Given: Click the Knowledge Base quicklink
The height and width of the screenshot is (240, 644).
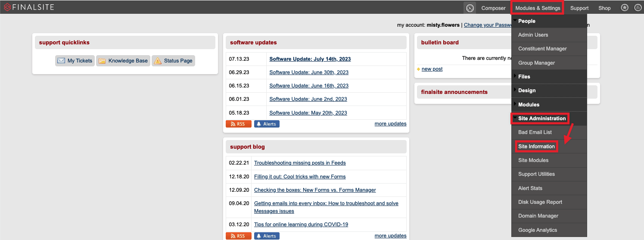Looking at the screenshot, I should coord(123,61).
